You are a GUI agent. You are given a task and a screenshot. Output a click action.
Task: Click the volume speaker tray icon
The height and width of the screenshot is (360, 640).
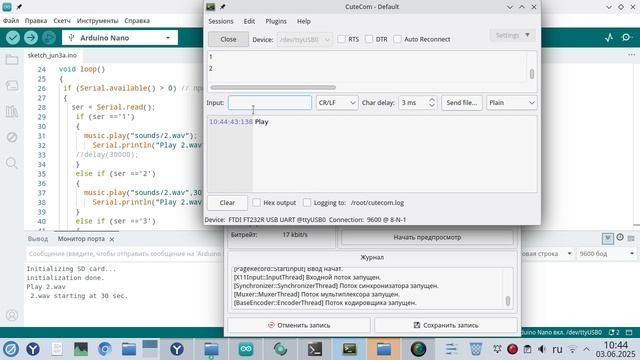coord(542,349)
